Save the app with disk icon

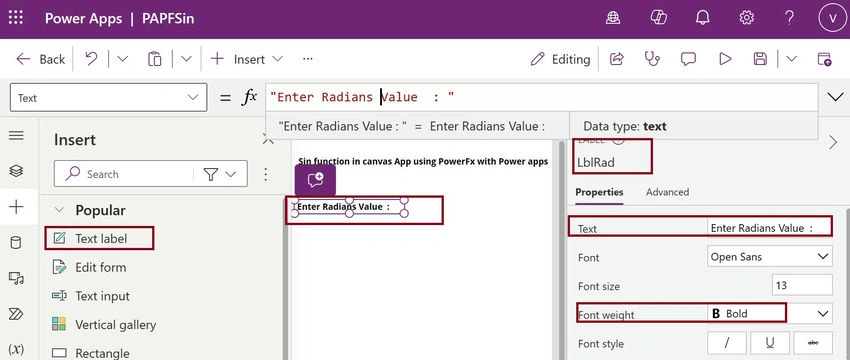click(761, 59)
